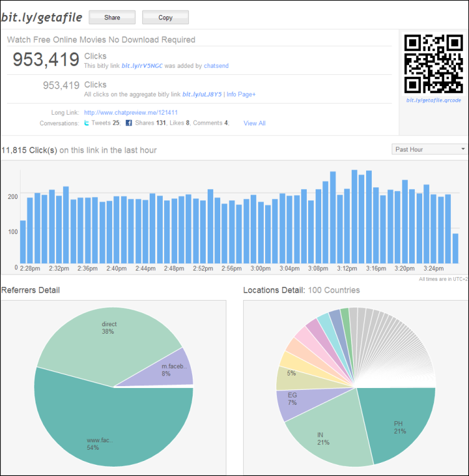
Task: Click the Twitter bird icon beside Tweets
Action: click(x=87, y=124)
